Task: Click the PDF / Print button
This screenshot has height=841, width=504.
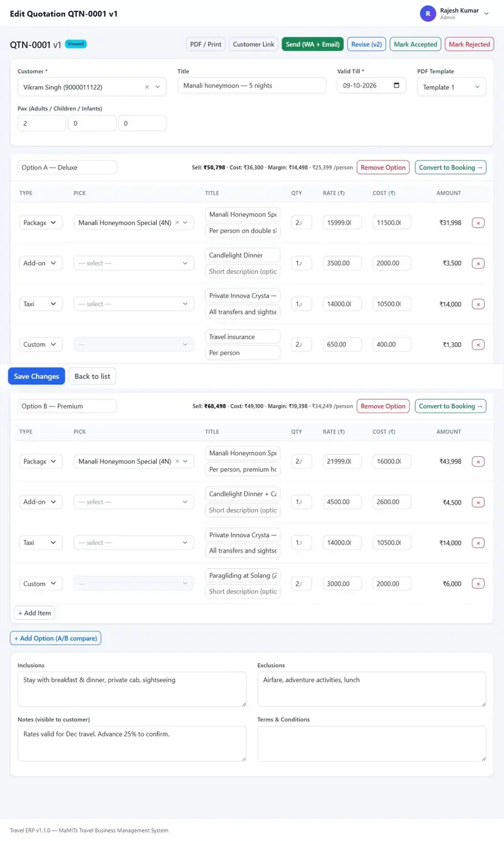Action: (206, 44)
